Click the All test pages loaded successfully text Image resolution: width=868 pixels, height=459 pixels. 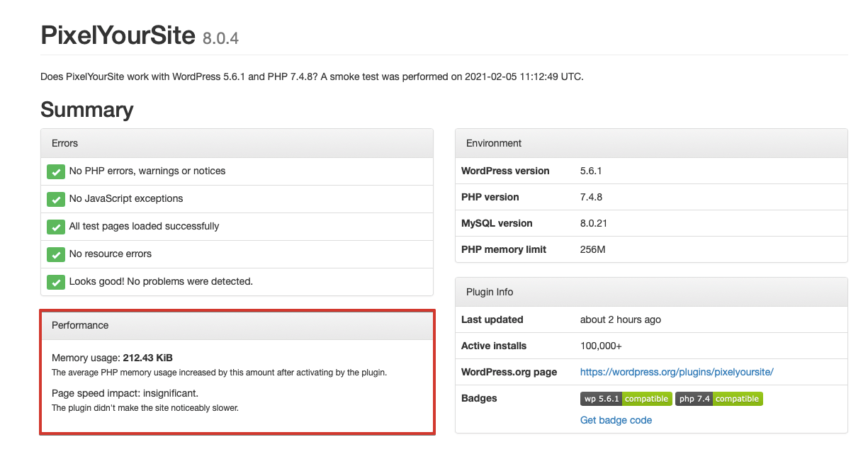[x=144, y=226]
